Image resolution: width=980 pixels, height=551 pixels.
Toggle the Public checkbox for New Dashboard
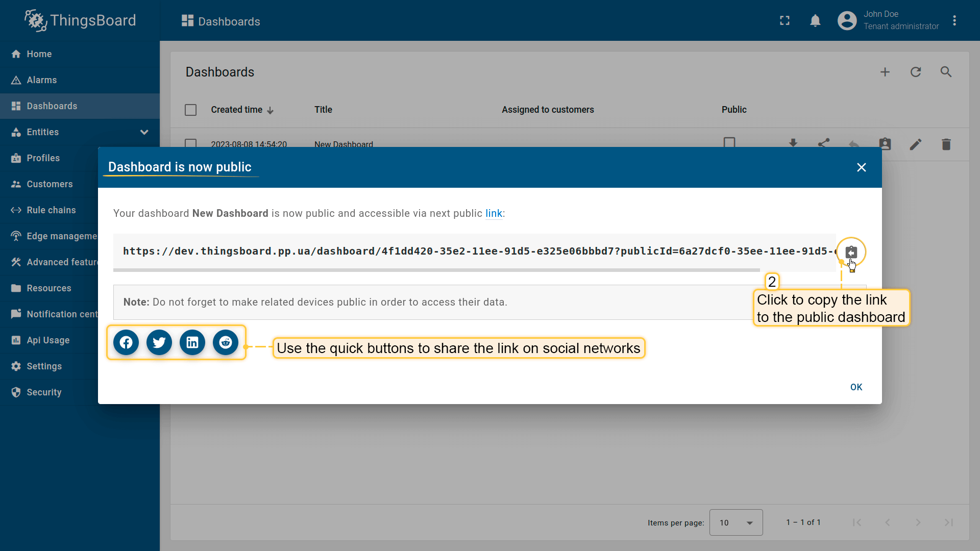coord(729,142)
